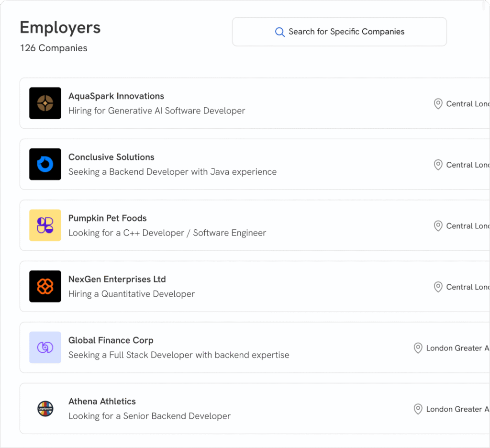This screenshot has height=448, width=490.
Task: Select the Quantitative Developer hiring description
Action: (x=132, y=294)
